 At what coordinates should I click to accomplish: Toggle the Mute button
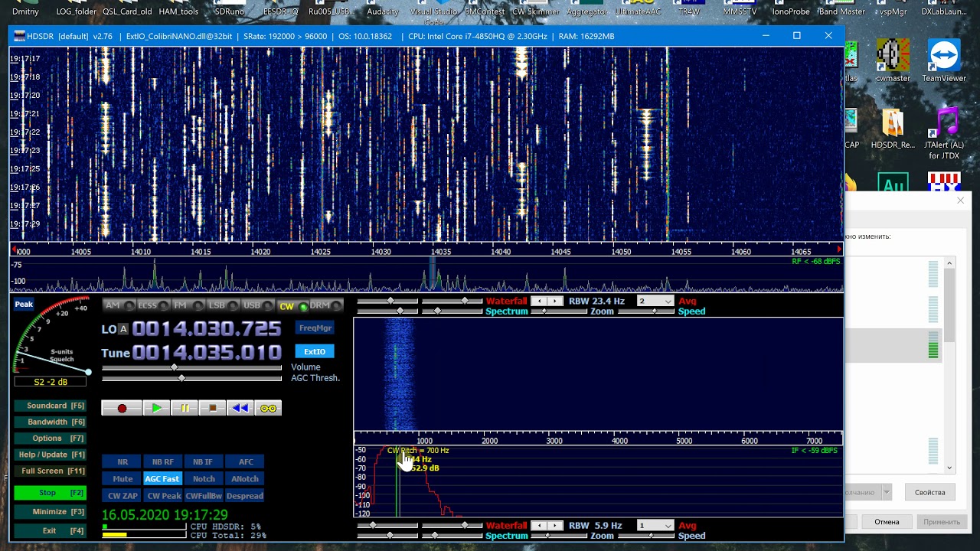pyautogui.click(x=122, y=479)
